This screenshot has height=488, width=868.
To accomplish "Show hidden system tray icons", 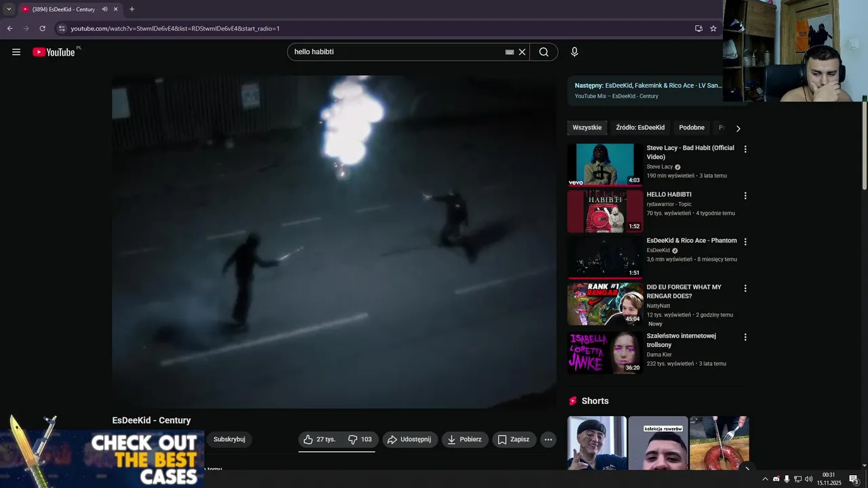I will [766, 479].
